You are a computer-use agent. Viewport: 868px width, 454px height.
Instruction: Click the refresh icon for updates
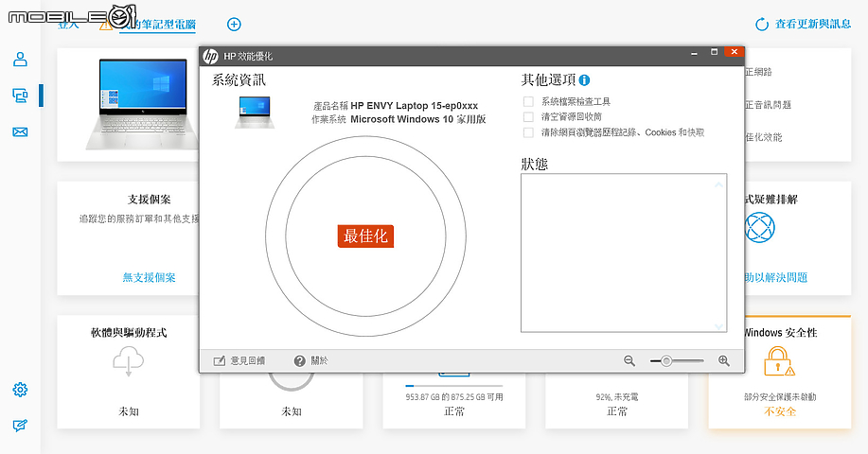[x=762, y=25]
